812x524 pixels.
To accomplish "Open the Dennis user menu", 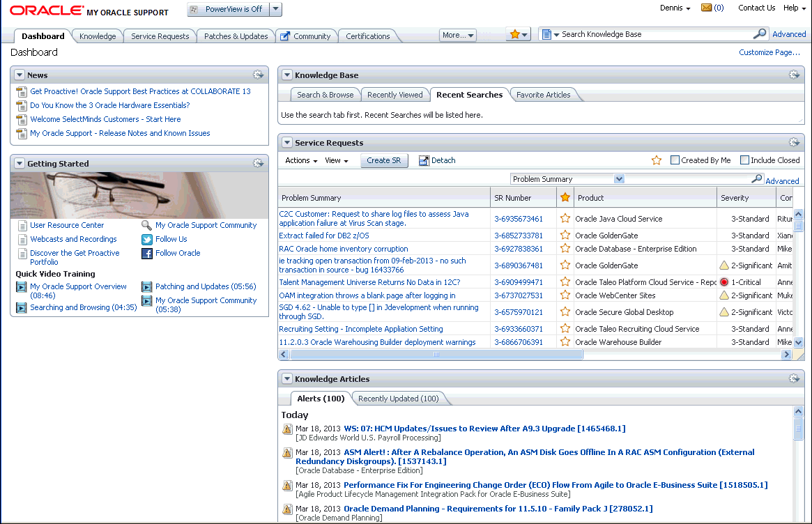I will (675, 8).
